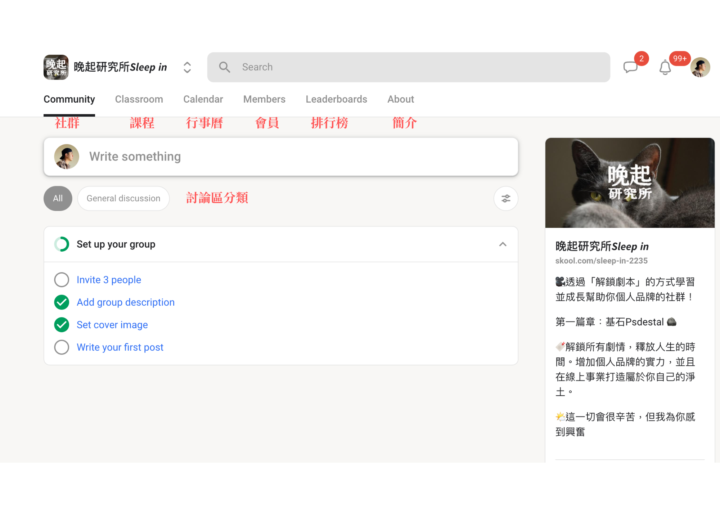Collapse the Set up your group panel
Screen dimensions: 720x509
[x=503, y=244]
